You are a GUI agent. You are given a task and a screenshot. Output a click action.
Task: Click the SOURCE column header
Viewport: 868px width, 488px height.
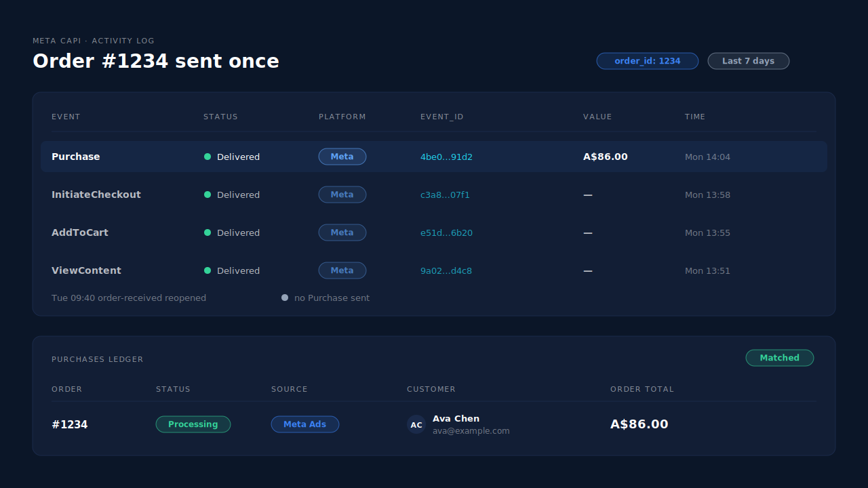[290, 389]
